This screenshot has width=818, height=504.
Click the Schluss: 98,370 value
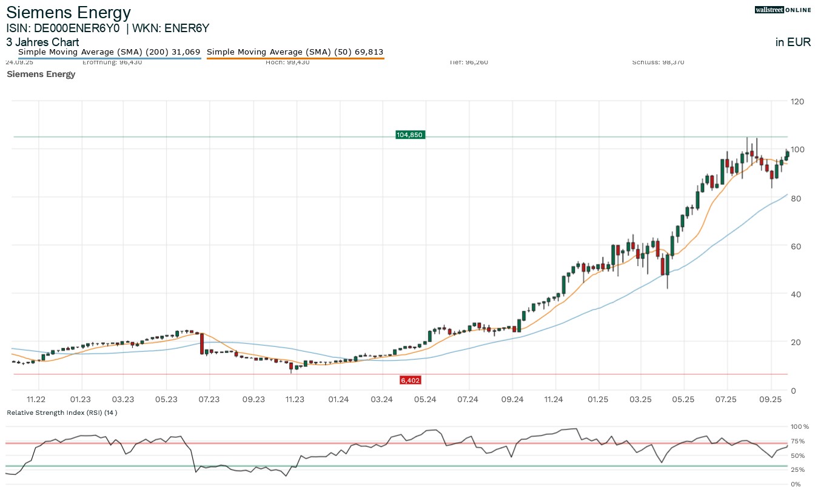coord(658,62)
